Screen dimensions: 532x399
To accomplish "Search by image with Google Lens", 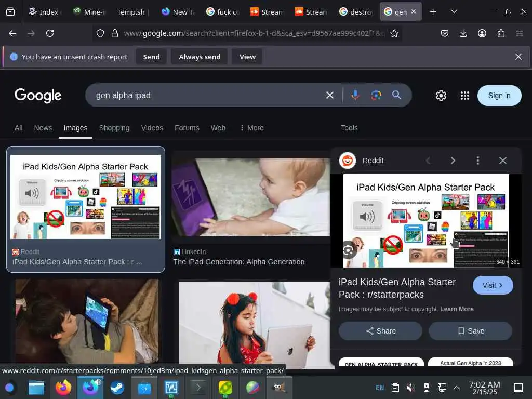I will (x=376, y=96).
